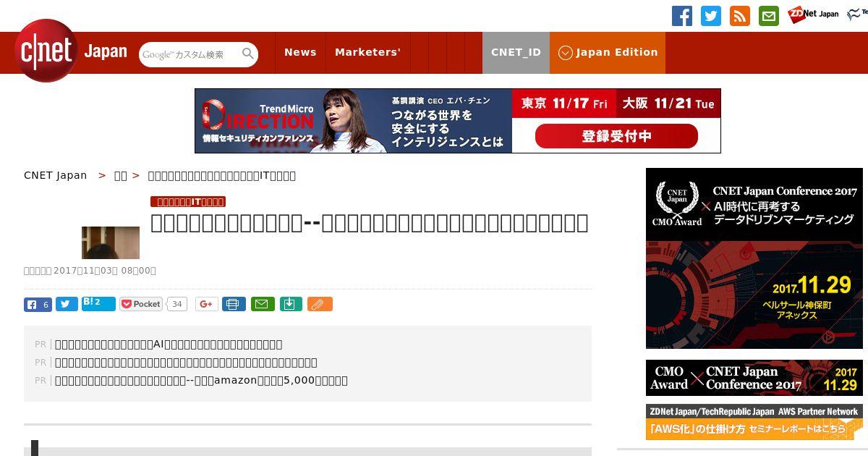Viewport: 868px width, 456px height.
Task: Open the first PR link mentioning AI
Action: (x=169, y=345)
